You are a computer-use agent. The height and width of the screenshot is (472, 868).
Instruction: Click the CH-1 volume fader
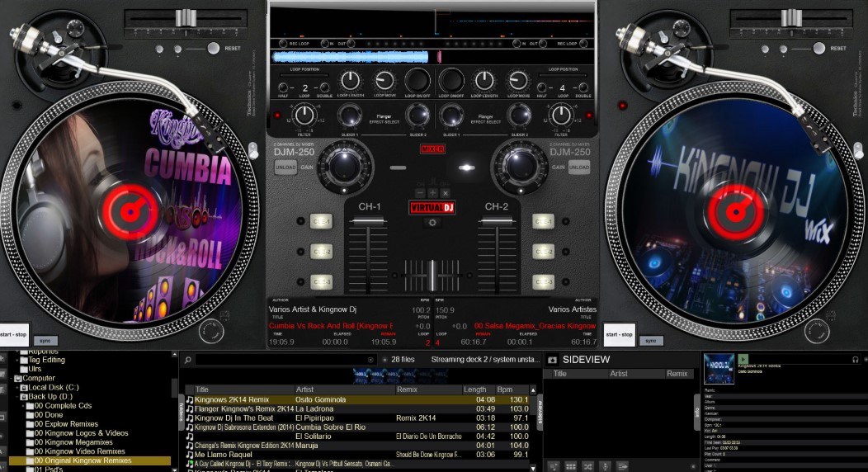[367, 222]
